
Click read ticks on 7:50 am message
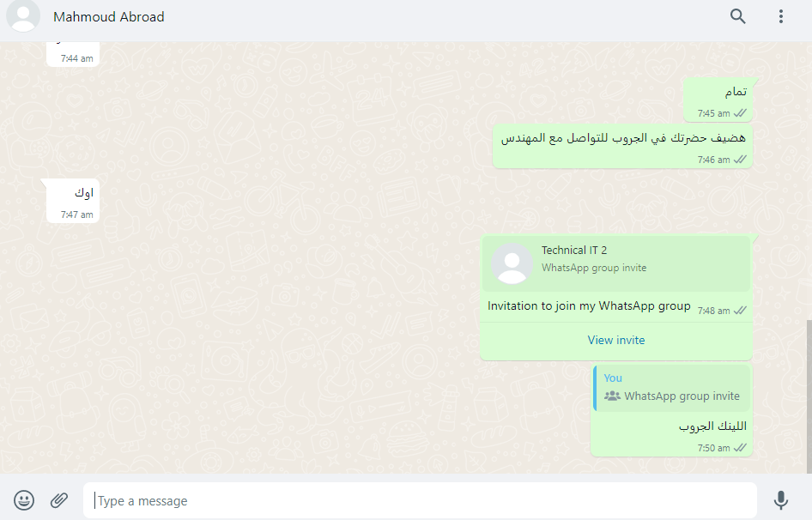740,448
